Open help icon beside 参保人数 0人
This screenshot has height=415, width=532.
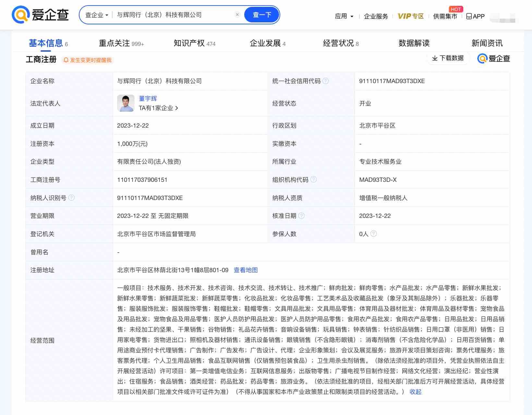373,234
